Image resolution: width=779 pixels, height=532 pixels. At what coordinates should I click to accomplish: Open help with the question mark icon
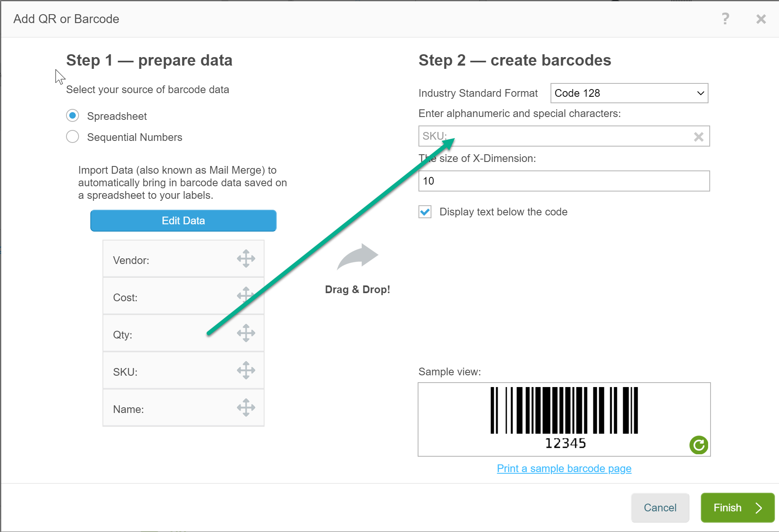pos(725,19)
